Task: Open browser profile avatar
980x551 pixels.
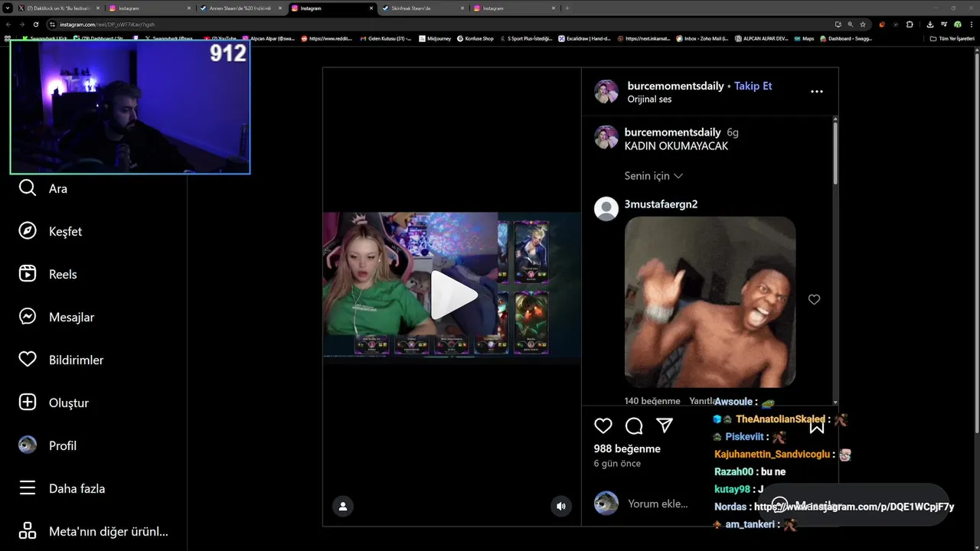Action: [958, 24]
